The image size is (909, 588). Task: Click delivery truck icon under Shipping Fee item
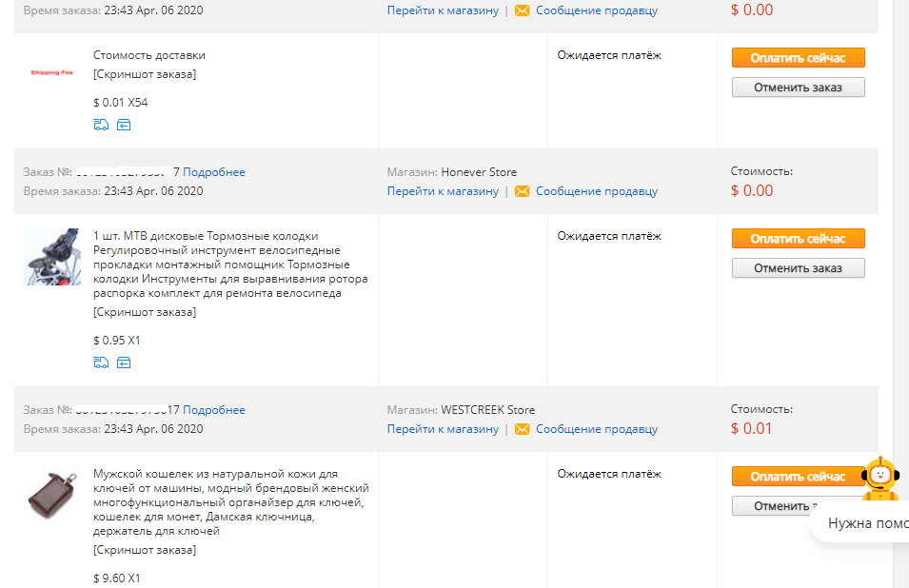tap(101, 125)
